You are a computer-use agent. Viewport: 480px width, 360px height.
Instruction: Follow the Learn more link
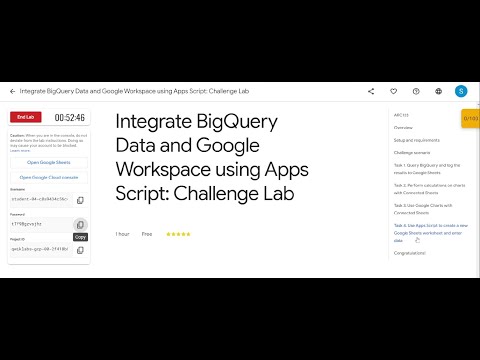(x=20, y=151)
